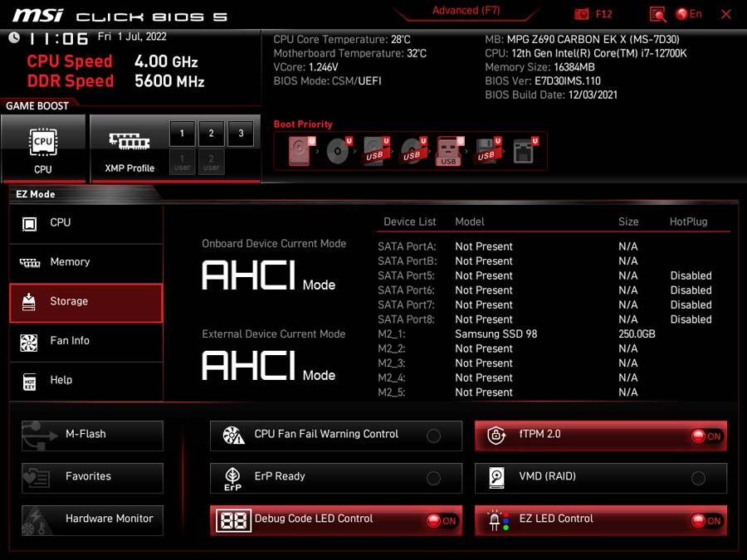
Task: Disable the fTPM 2.0 toggle
Action: [705, 436]
